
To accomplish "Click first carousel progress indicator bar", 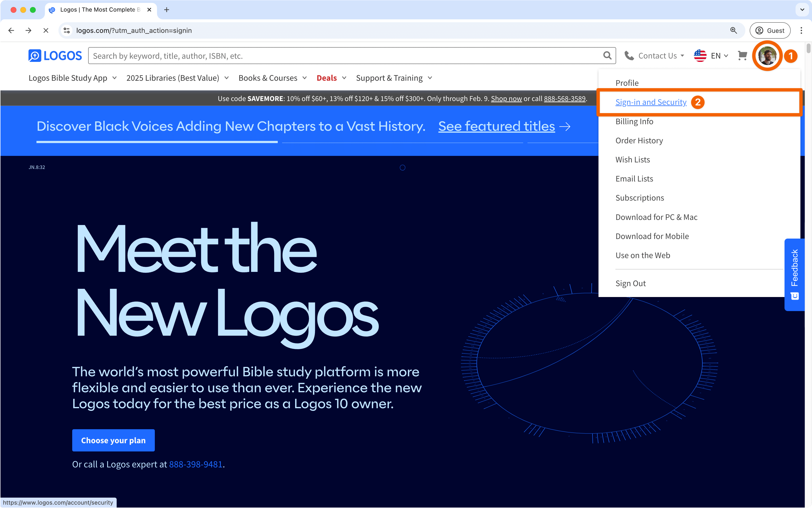I will tap(157, 142).
